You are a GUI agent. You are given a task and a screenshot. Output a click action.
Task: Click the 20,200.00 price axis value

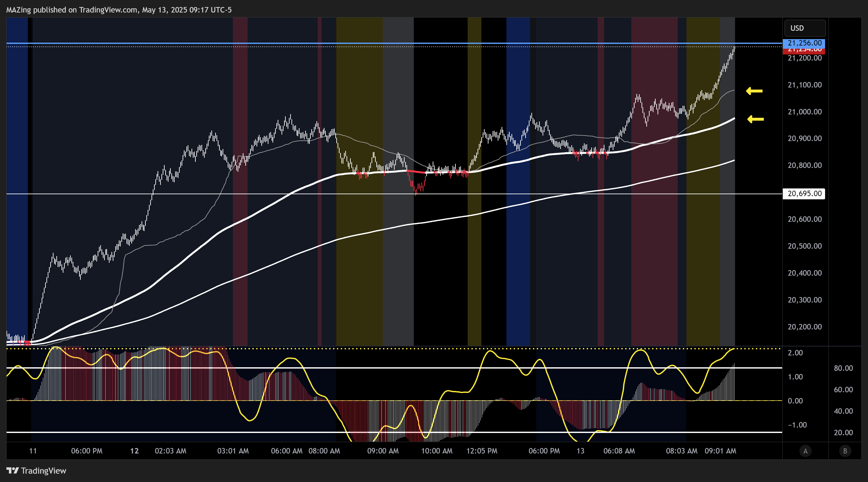(804, 327)
